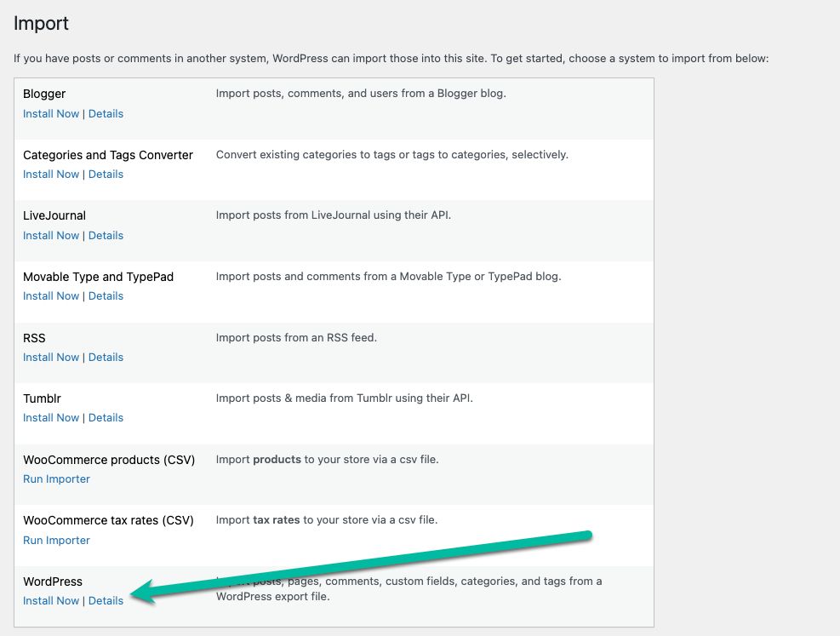The width and height of the screenshot is (840, 636).
Task: View Details for Movable Type and TypePad
Action: (106, 295)
